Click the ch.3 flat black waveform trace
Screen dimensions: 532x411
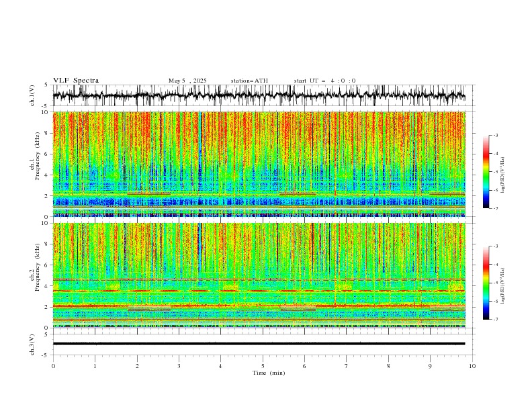point(259,344)
